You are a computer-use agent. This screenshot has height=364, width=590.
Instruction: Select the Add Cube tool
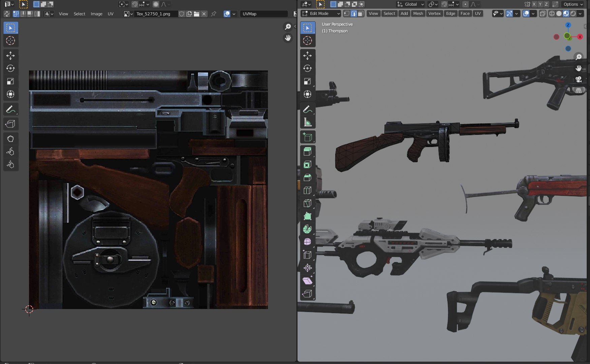click(x=307, y=137)
